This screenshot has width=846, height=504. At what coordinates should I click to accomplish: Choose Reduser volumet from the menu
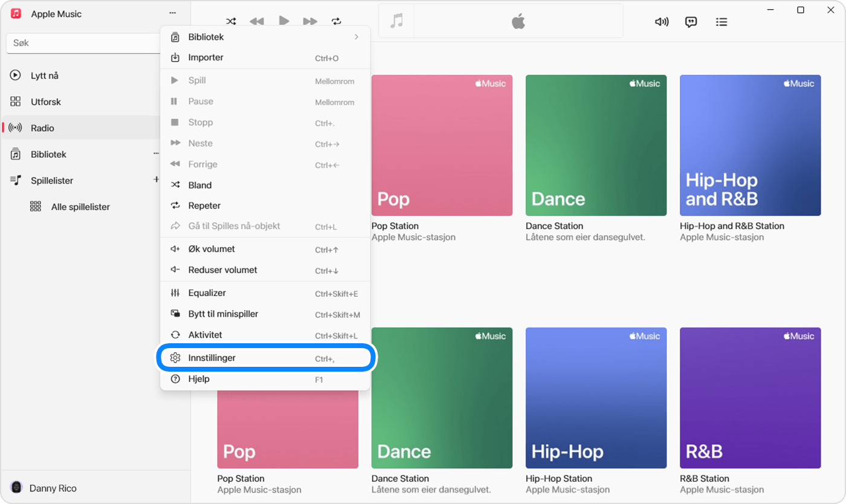[x=265, y=270]
